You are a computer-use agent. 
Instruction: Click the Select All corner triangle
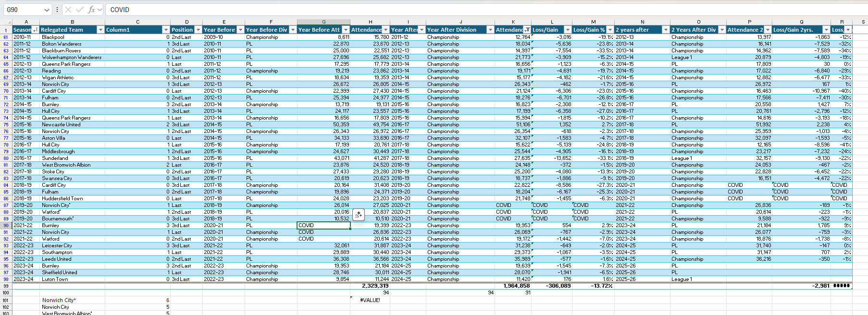[8, 22]
